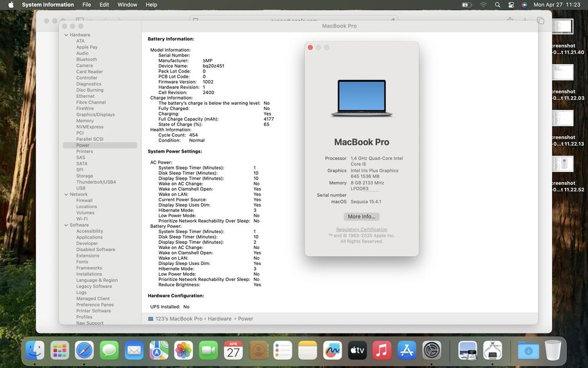
Task: Open the Regulatory Certification link
Action: pyautogui.click(x=362, y=230)
